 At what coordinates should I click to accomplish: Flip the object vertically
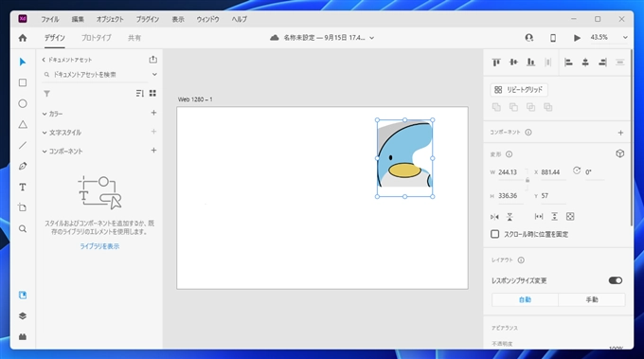coord(510,217)
